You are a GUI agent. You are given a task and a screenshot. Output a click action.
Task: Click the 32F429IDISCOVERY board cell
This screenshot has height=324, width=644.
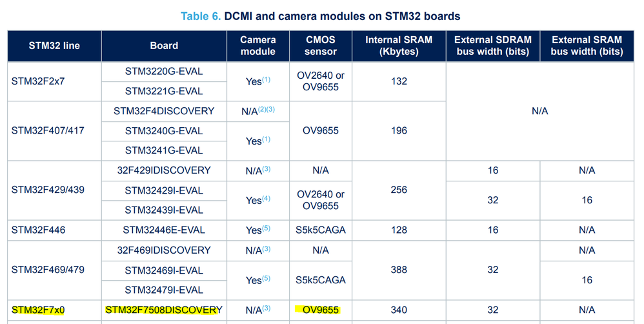(x=164, y=170)
